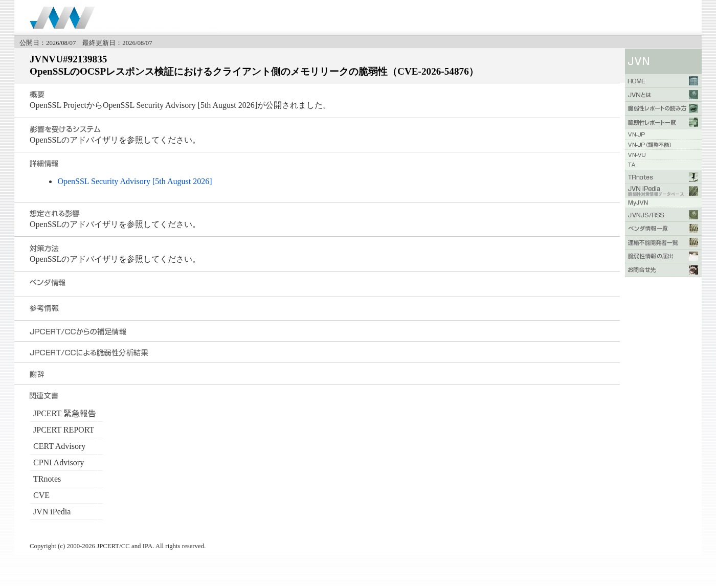Open OpenSSL Security Advisory [5th August 2026] link

(x=135, y=182)
